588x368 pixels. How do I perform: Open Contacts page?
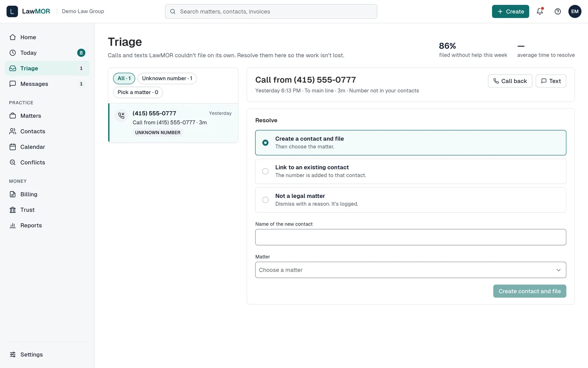[x=47, y=131]
